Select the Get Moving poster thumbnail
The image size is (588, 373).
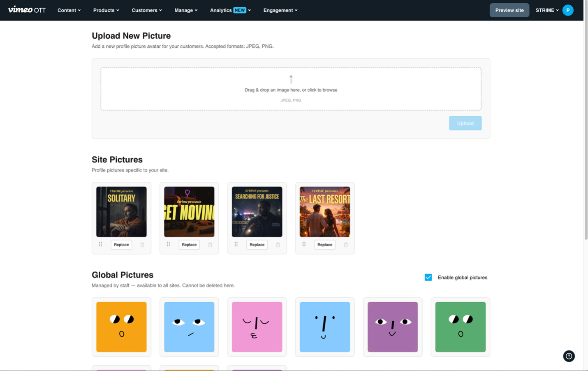click(x=189, y=212)
